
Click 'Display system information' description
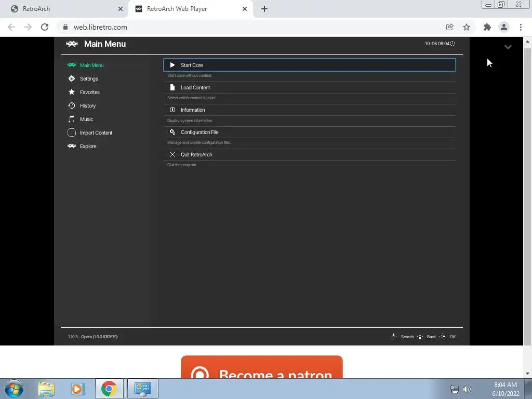point(190,121)
